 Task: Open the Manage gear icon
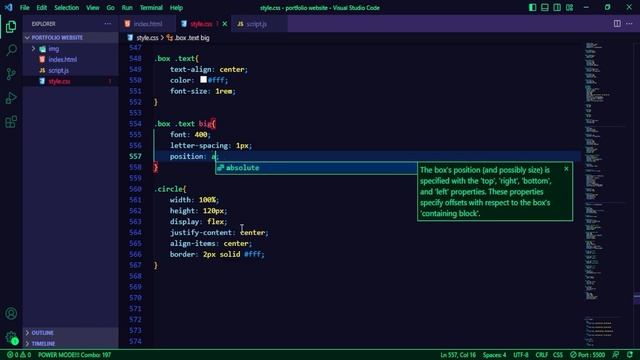[11, 337]
